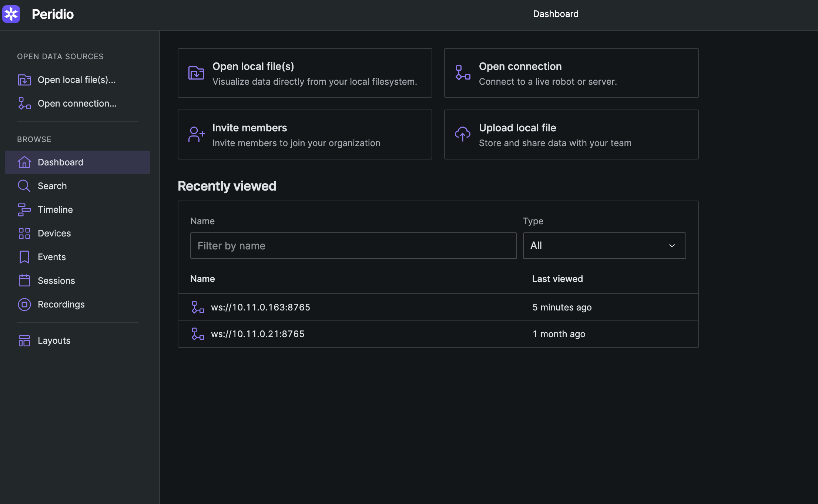Click the folder icon on Open local file(s) card

(x=196, y=73)
